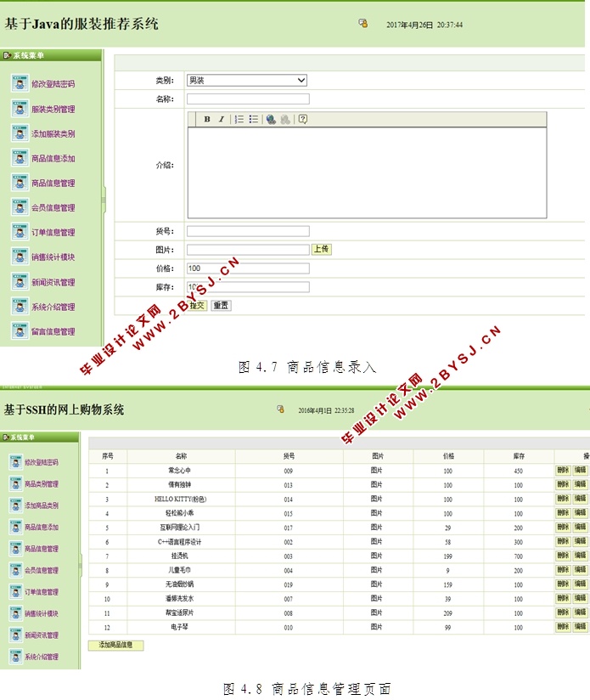Toggle Bold in the 介绍 editor toolbar
This screenshot has width=590, height=700.
[207, 119]
